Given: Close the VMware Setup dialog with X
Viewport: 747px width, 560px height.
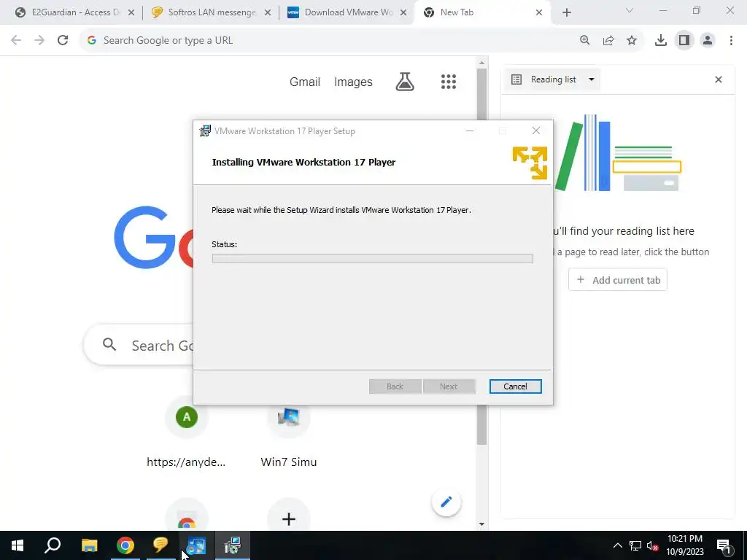Looking at the screenshot, I should (x=536, y=131).
